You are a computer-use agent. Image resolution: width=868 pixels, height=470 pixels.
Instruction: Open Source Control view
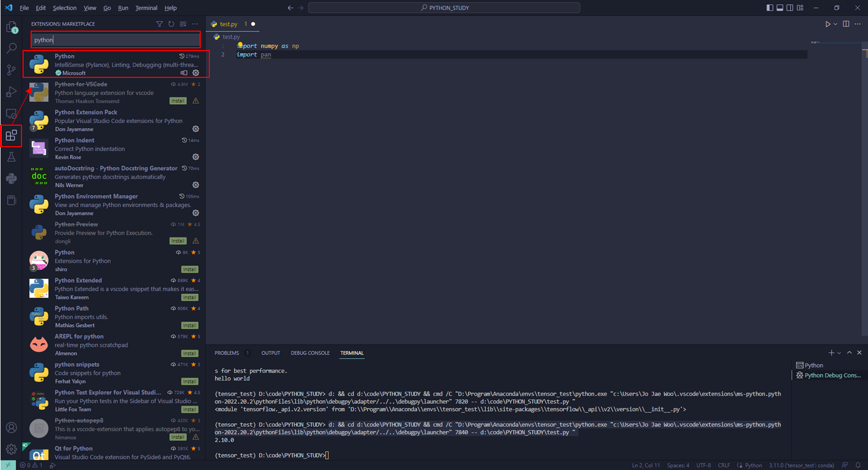11,70
